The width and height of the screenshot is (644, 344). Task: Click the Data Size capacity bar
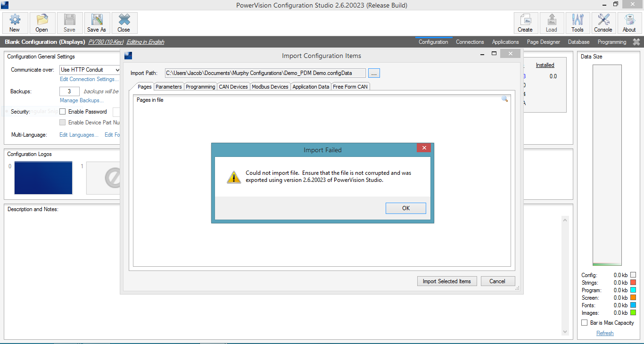pyautogui.click(x=607, y=165)
